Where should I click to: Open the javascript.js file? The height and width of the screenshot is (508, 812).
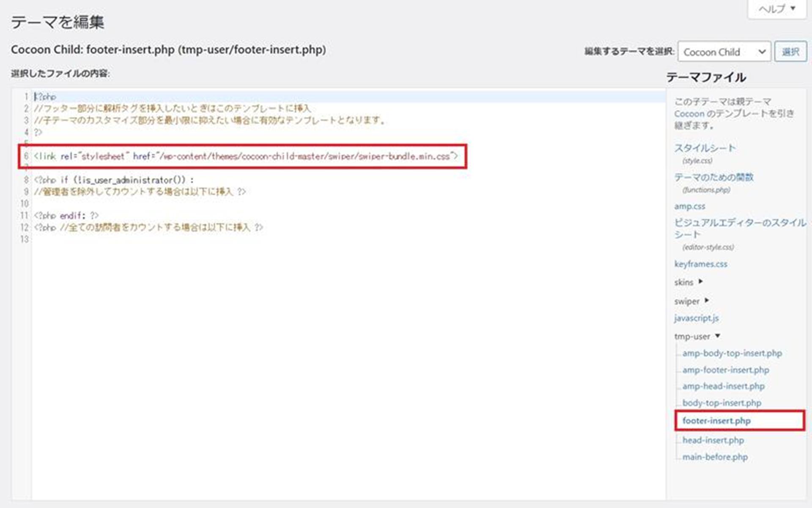tap(696, 318)
